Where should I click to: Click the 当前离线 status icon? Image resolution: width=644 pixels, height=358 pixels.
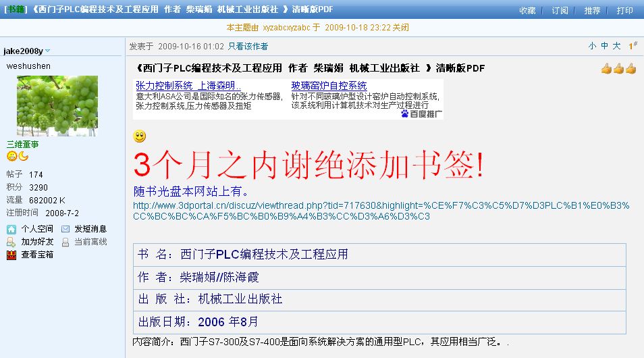click(65, 242)
